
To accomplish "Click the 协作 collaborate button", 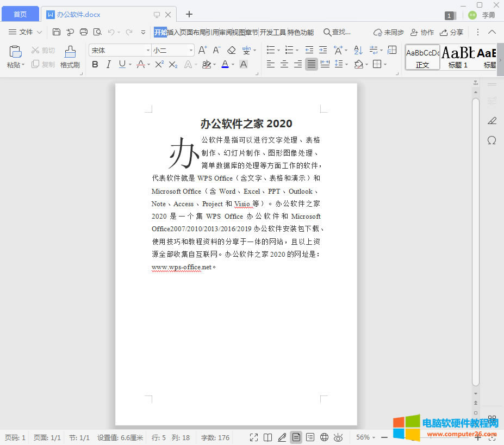I will click(x=422, y=32).
